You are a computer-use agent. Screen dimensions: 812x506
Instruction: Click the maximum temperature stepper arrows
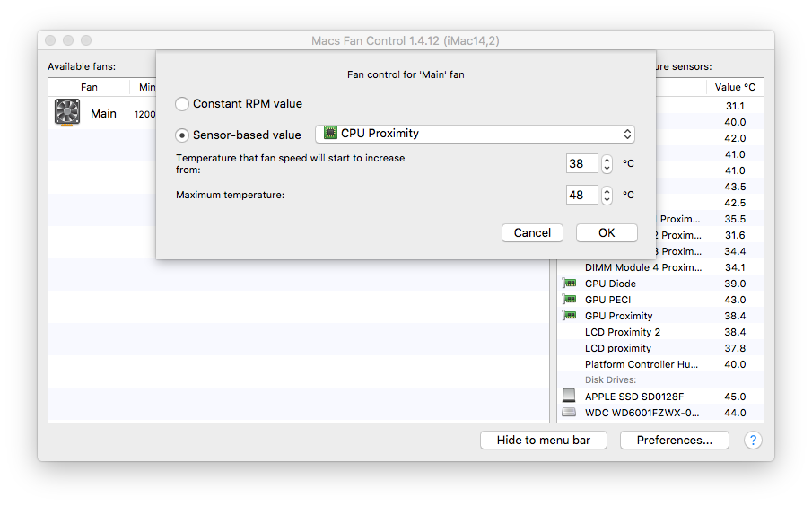click(607, 196)
